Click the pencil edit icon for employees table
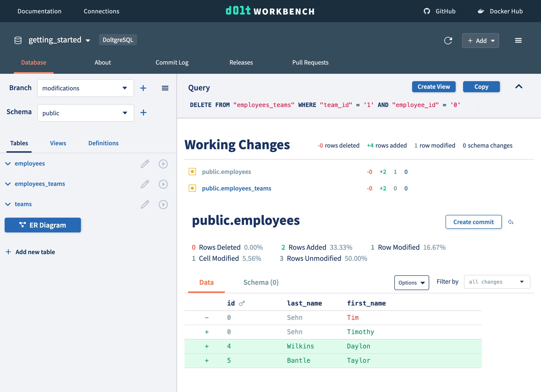Image resolution: width=541 pixels, height=392 pixels. 145,164
